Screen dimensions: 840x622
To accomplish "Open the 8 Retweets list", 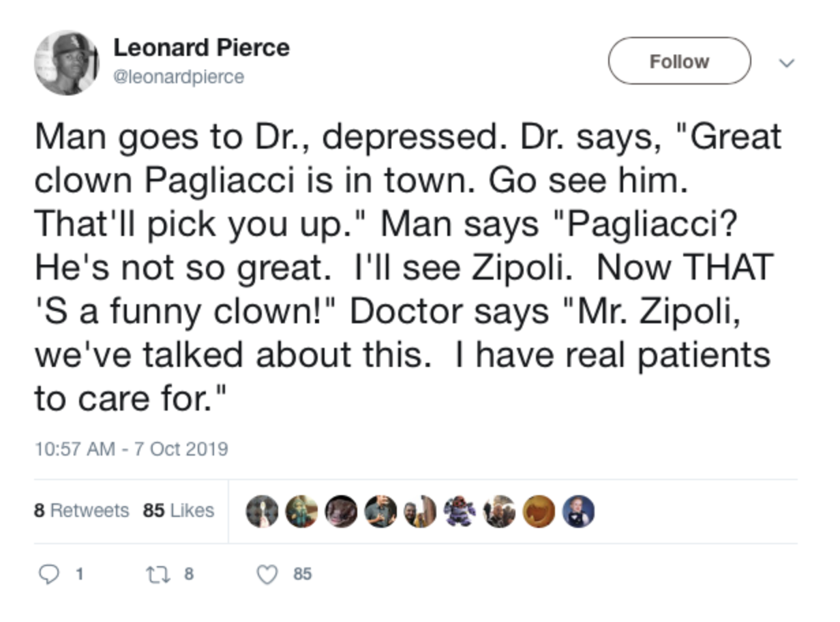I will [x=81, y=511].
